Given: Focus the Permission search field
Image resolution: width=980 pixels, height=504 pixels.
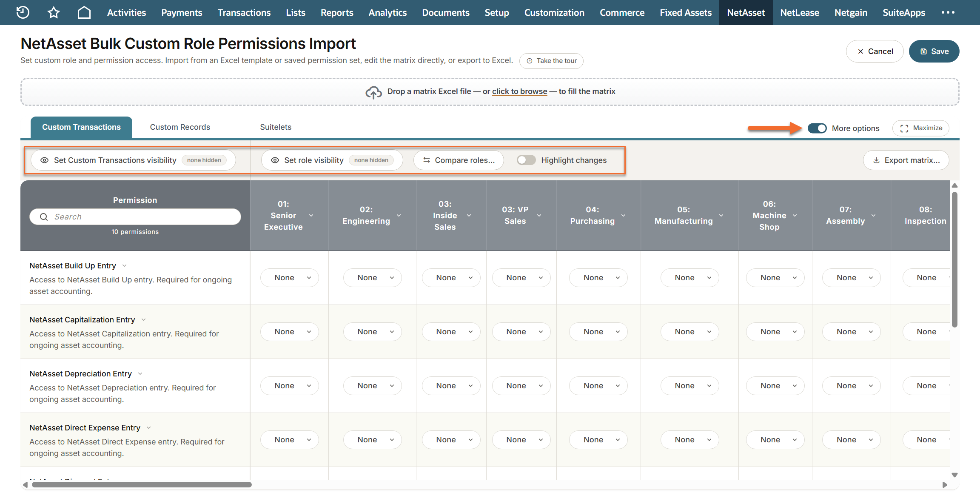Looking at the screenshot, I should [x=135, y=217].
